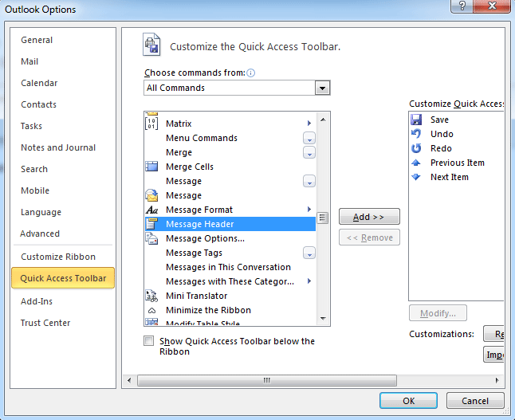This screenshot has height=420, width=515.
Task: Click the Add >> button
Action: [369, 217]
